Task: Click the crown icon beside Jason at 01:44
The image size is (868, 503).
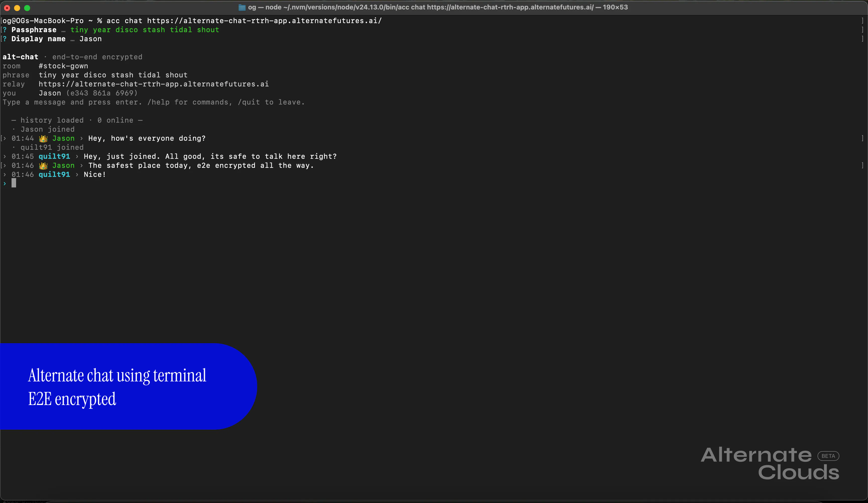Action: point(43,138)
